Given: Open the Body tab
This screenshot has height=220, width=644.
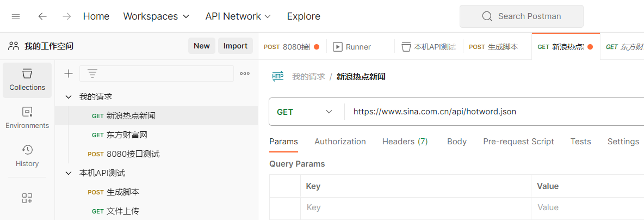Looking at the screenshot, I should 457,142.
